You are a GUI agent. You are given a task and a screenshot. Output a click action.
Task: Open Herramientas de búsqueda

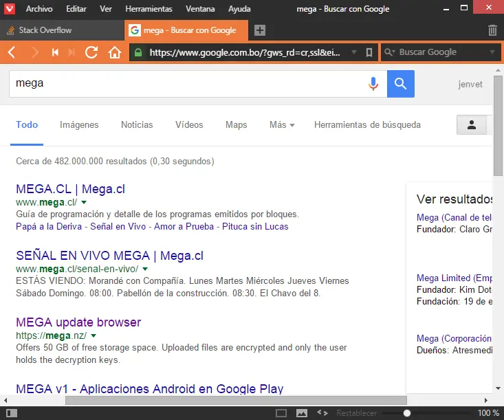click(367, 124)
